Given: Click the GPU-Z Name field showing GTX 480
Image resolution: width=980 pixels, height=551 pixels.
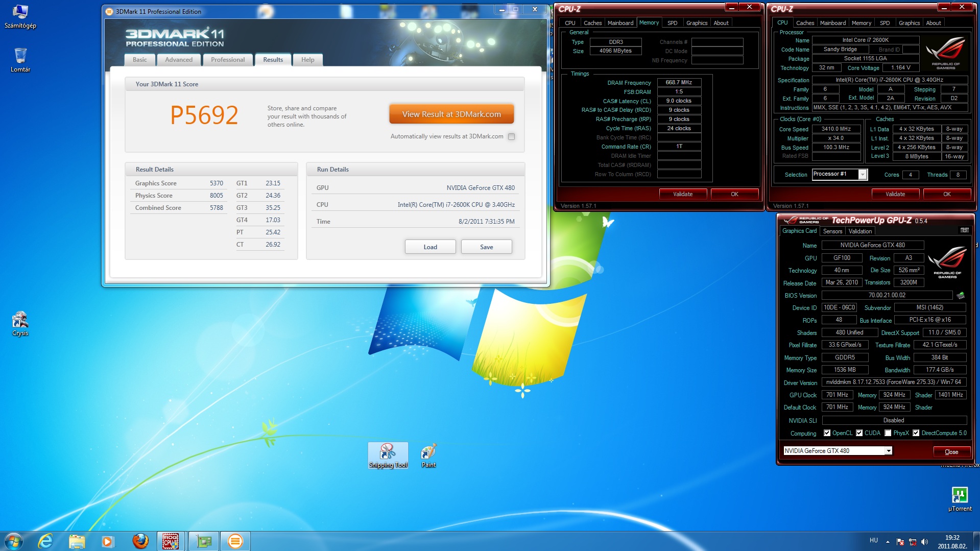Looking at the screenshot, I should [872, 245].
